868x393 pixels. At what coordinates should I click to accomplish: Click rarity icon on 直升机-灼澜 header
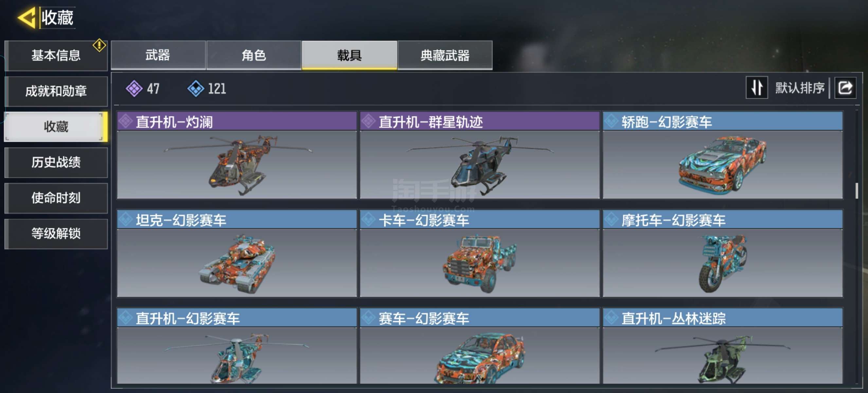point(125,121)
